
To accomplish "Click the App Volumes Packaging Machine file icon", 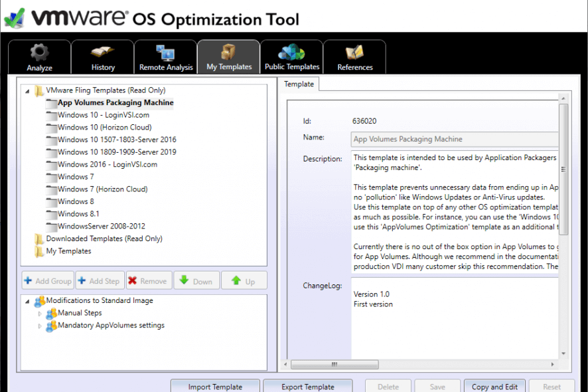I will pos(51,103).
